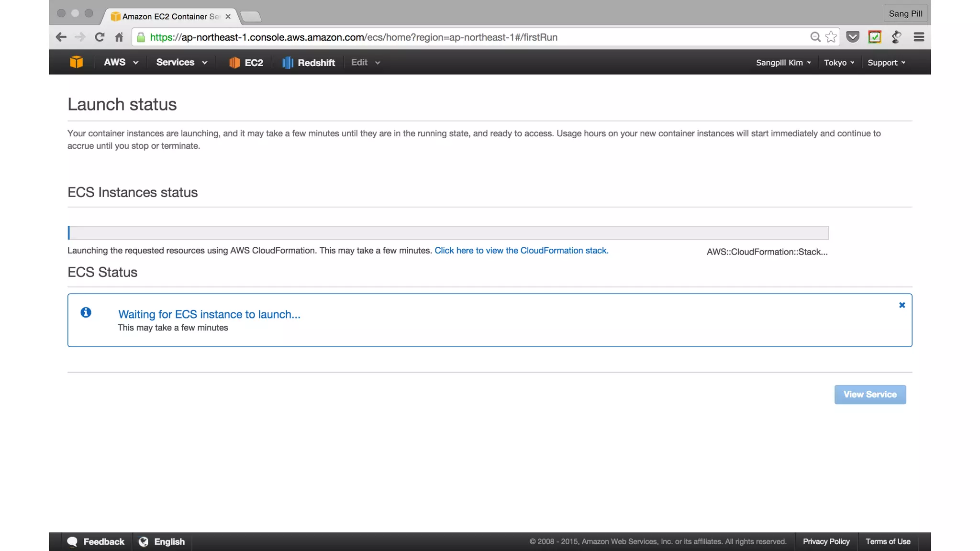Click the View Service button
The image size is (980, 551).
pos(870,395)
